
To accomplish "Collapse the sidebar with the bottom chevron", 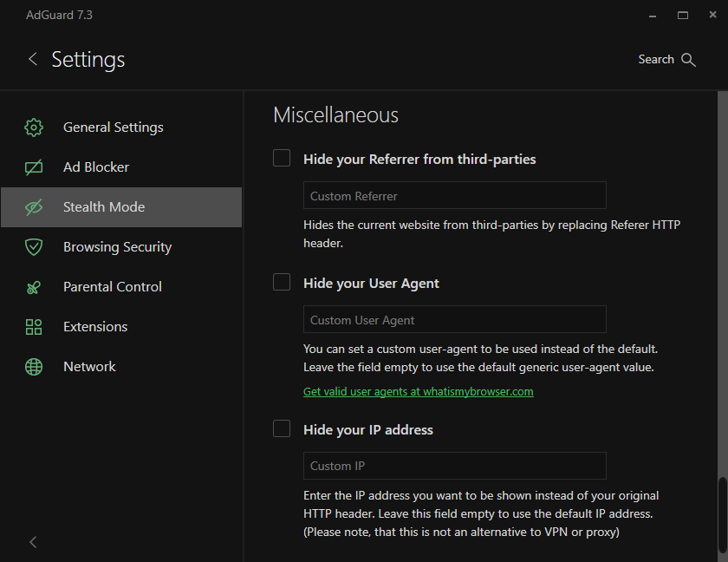I will pyautogui.click(x=33, y=542).
